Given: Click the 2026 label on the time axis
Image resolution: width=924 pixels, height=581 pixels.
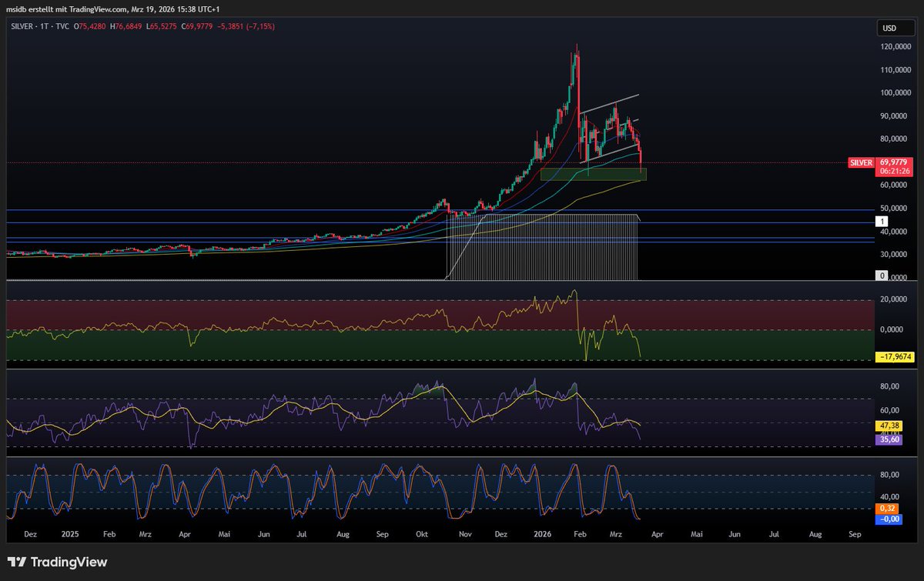Looking at the screenshot, I should point(542,533).
